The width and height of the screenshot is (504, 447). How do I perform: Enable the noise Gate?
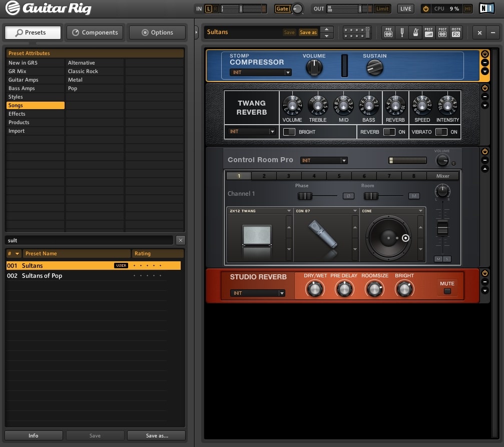(x=282, y=9)
